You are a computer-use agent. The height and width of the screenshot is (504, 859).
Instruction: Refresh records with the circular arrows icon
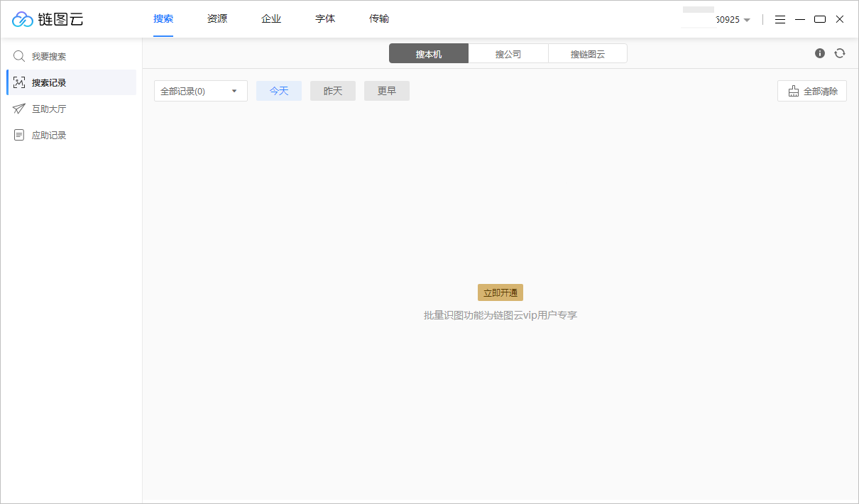(x=840, y=53)
